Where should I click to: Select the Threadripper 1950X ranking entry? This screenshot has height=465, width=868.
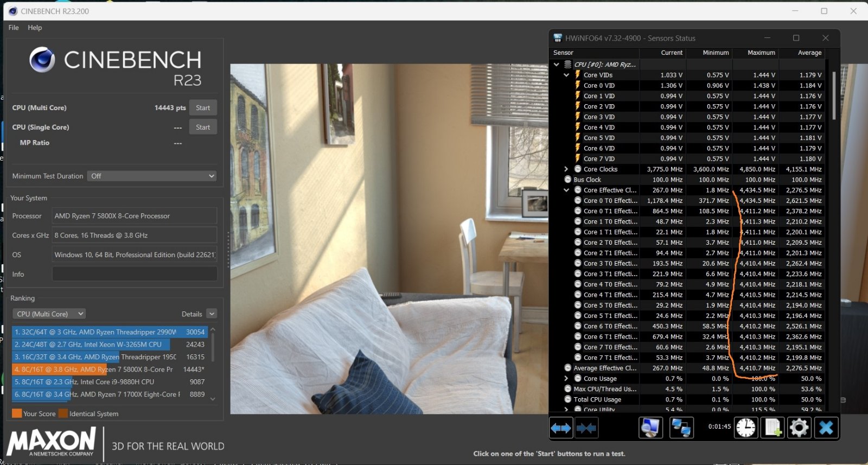[x=110, y=356]
